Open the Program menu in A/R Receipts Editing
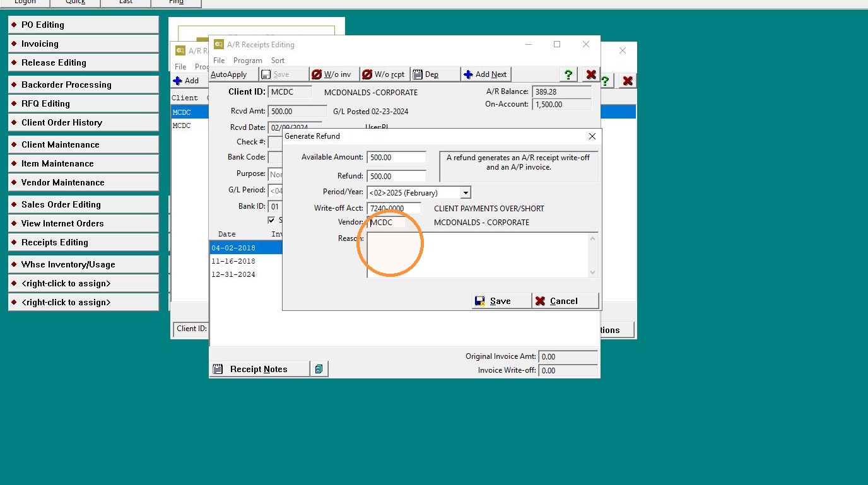The height and width of the screenshot is (485, 868). point(247,61)
